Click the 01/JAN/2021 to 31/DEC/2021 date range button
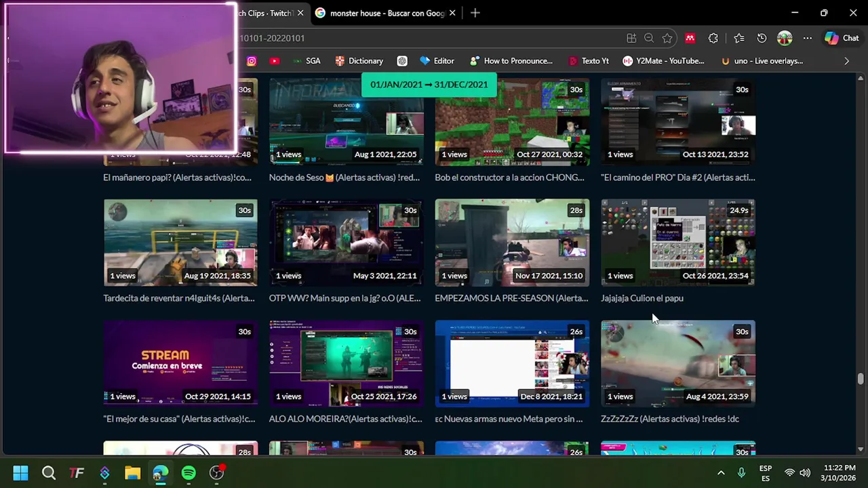This screenshot has height=488, width=868. coord(429,85)
